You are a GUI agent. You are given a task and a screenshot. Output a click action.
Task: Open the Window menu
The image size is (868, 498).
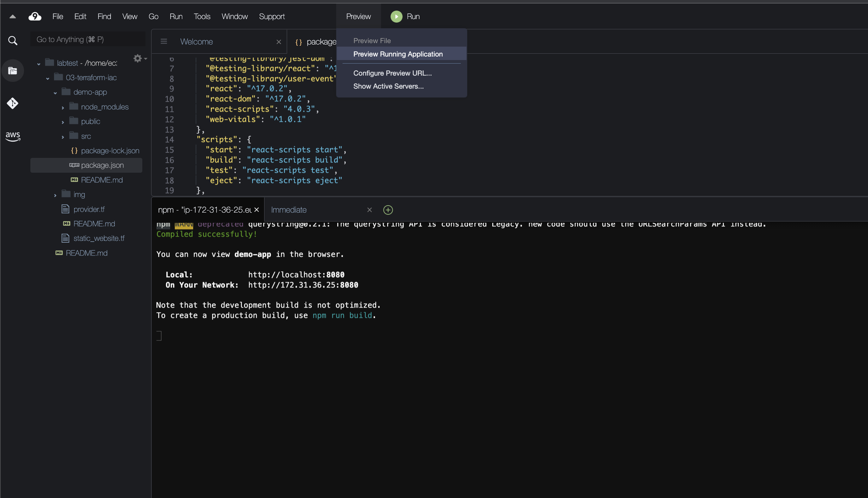pos(234,17)
